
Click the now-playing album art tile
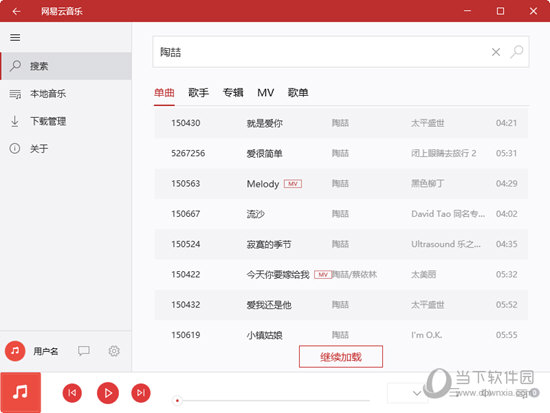click(x=20, y=392)
